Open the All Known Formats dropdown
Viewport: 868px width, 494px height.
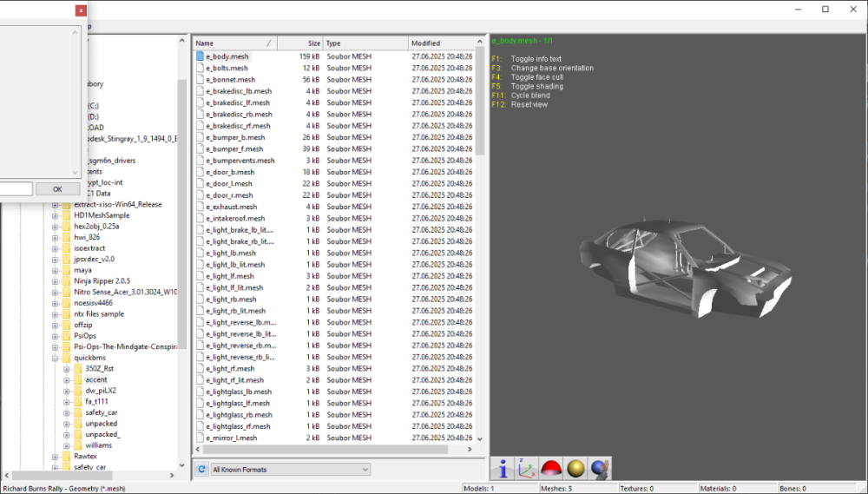click(x=290, y=470)
